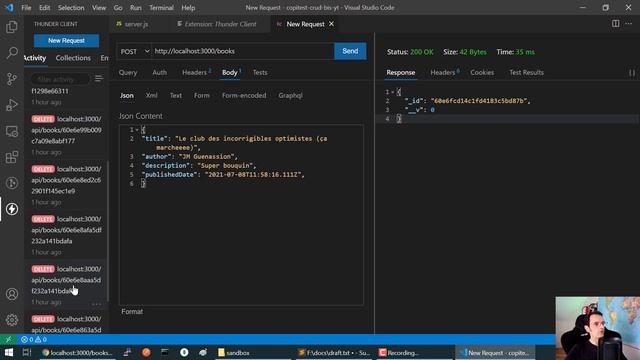This screenshot has width=640, height=360.
Task: Click the request URL input field
Action: pos(243,51)
